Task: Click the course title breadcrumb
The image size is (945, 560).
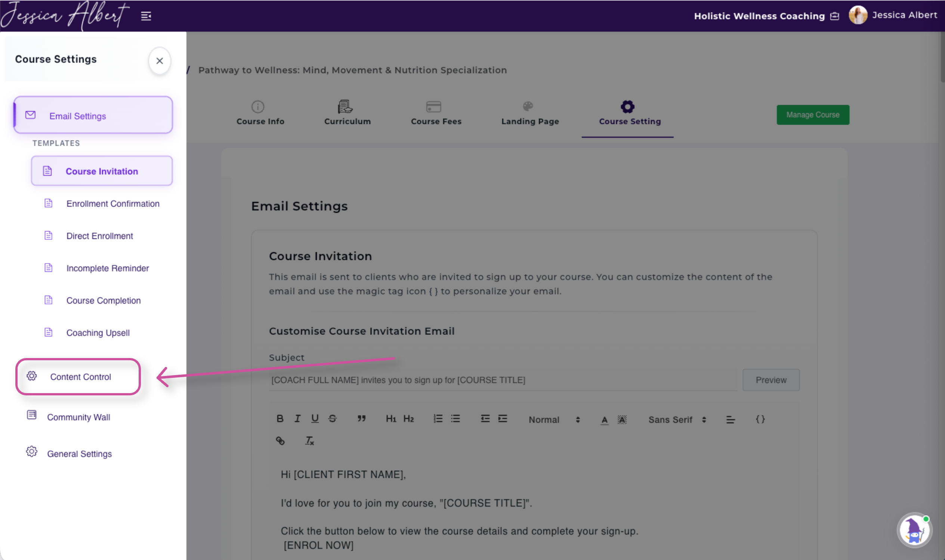Action: click(x=352, y=70)
